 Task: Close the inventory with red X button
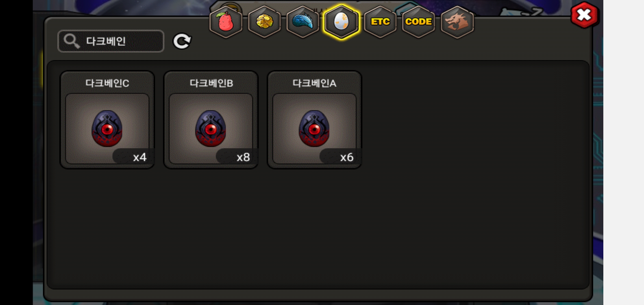pos(584,15)
